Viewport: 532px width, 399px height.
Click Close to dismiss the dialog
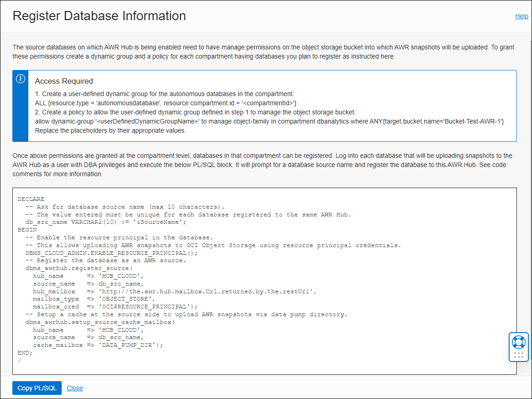(74, 388)
